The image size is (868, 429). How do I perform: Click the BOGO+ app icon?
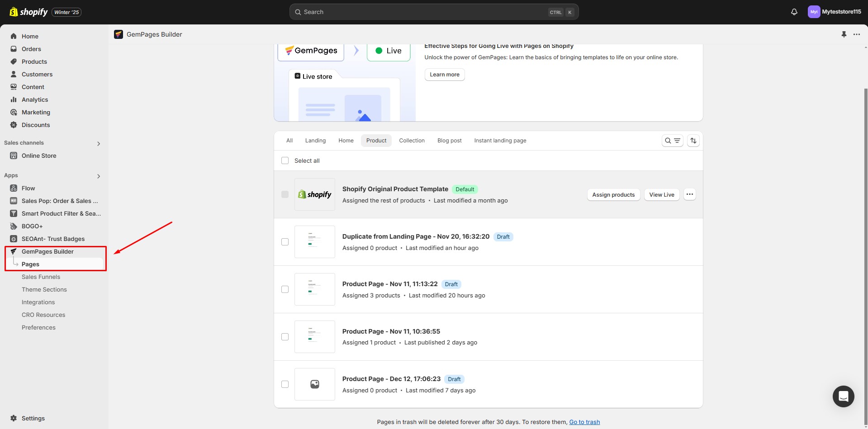coord(13,226)
